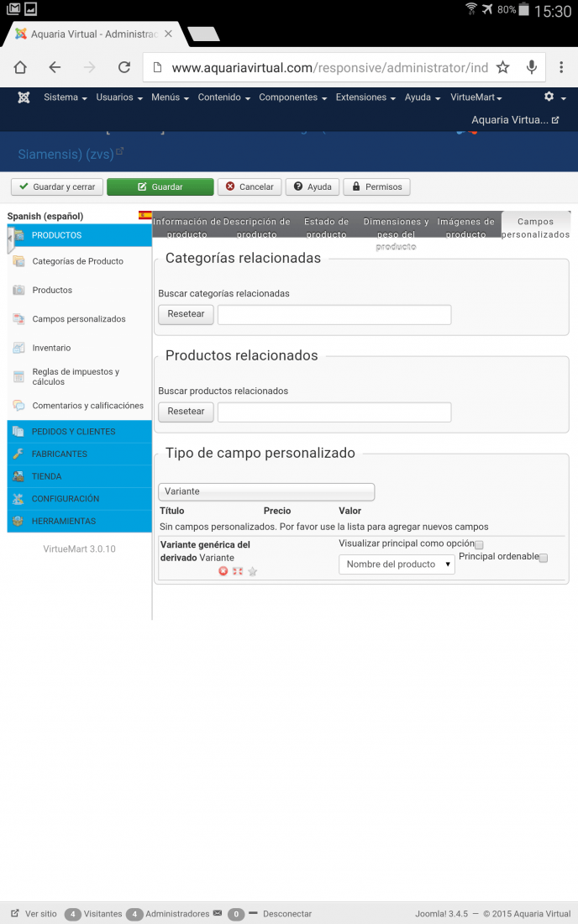Switch to Estado de producto tab

tap(327, 228)
